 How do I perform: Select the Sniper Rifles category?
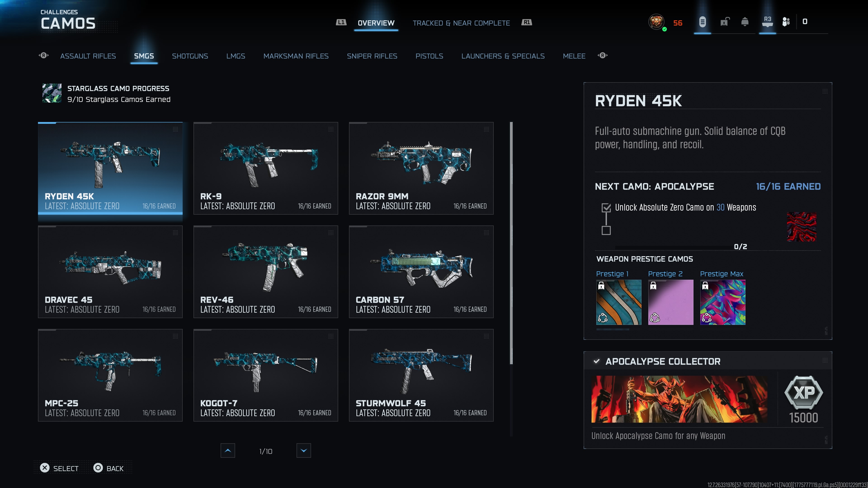tap(372, 56)
